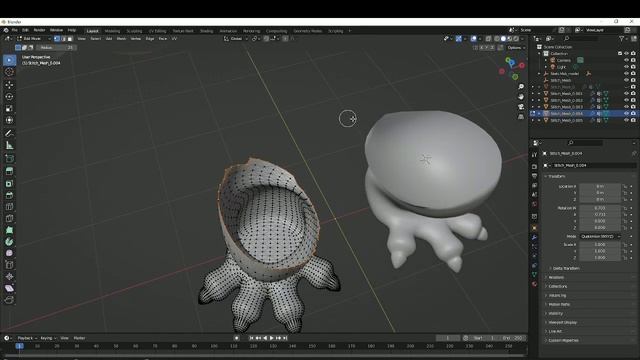The height and width of the screenshot is (360, 640).
Task: Collapse the Transform panel
Action: (556, 176)
